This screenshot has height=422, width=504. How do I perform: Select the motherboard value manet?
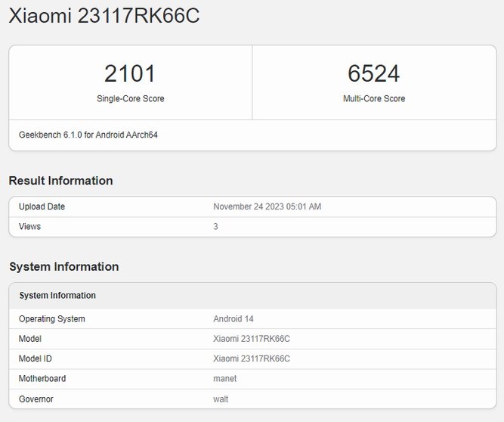[224, 379]
